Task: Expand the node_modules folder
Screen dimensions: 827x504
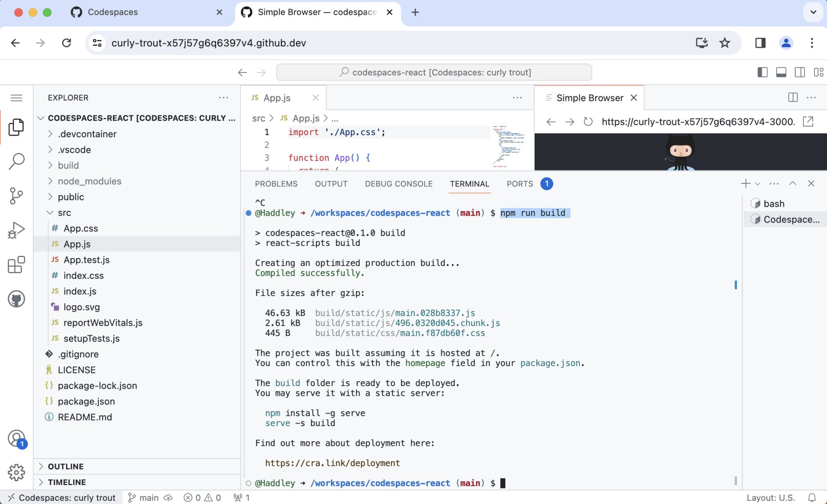Action: [x=89, y=181]
